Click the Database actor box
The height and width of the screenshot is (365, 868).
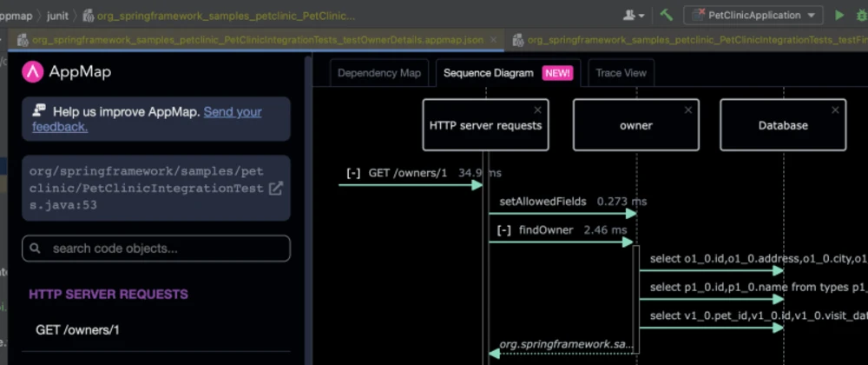coord(783,125)
